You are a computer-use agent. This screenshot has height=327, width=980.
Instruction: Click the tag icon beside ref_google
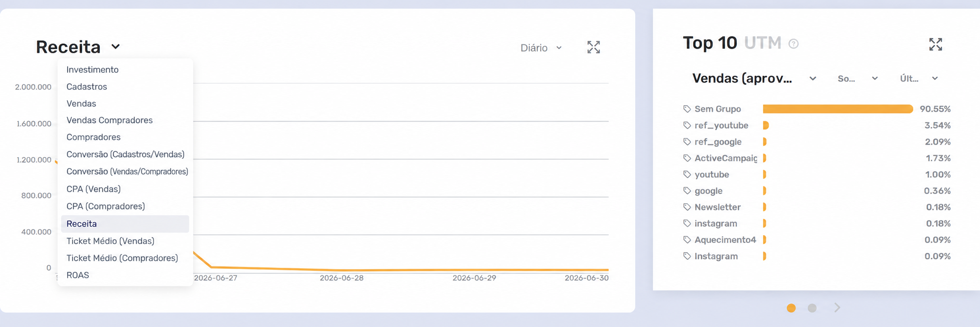click(687, 142)
